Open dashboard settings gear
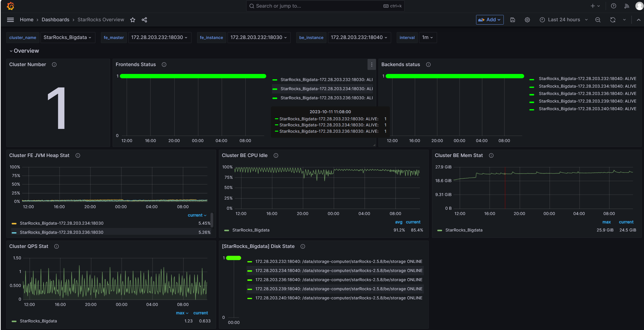The image size is (644, 330). click(x=527, y=20)
